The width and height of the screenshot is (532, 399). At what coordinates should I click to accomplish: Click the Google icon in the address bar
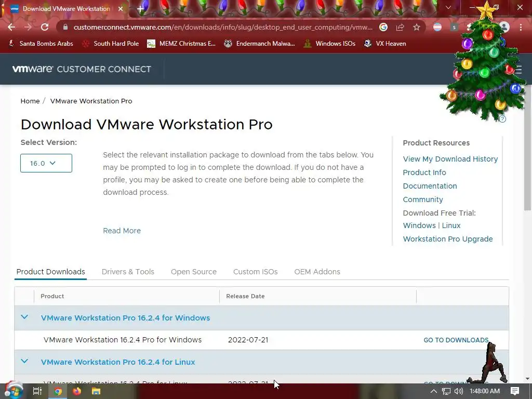383,27
